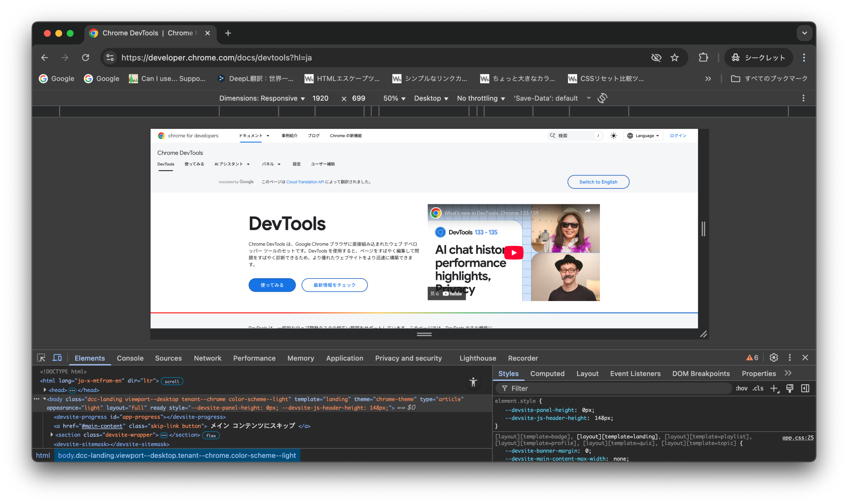Image resolution: width=848 pixels, height=504 pixels.
Task: Click the YouTube share arrow
Action: (587, 211)
